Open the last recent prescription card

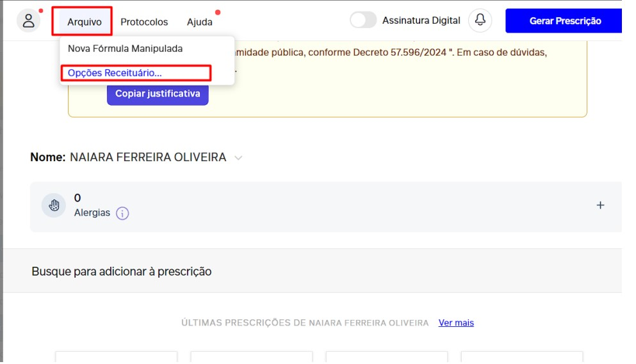point(521,357)
